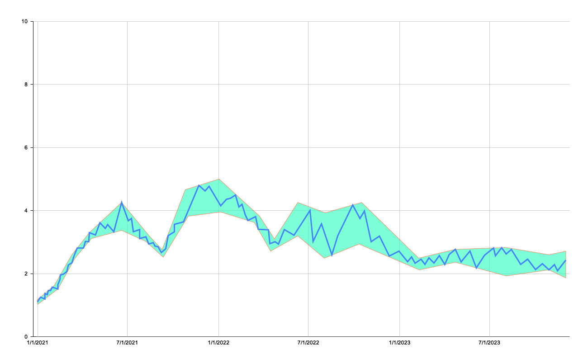Click the 1/1/2022 x-axis label
This screenshot has height=364, width=588.
[x=218, y=343]
